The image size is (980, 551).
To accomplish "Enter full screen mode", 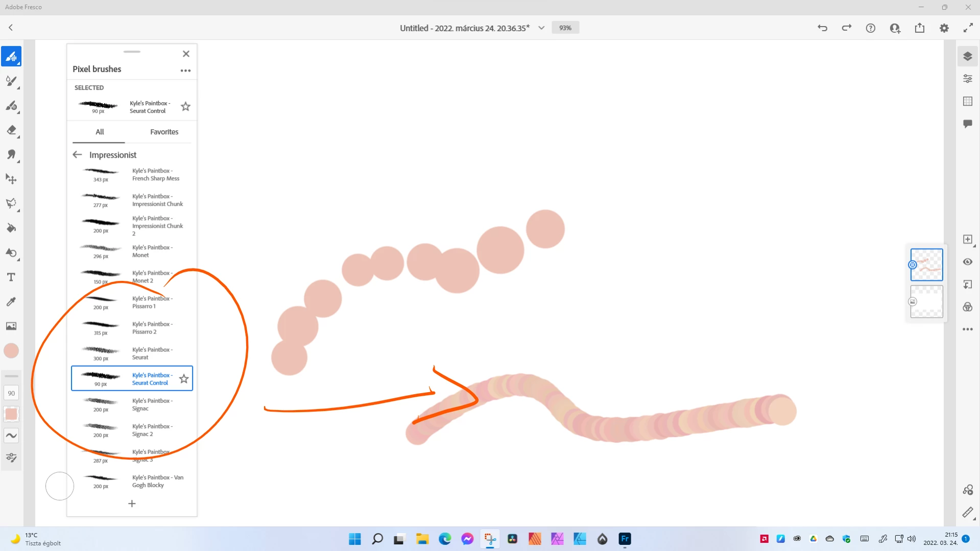I will point(968,28).
